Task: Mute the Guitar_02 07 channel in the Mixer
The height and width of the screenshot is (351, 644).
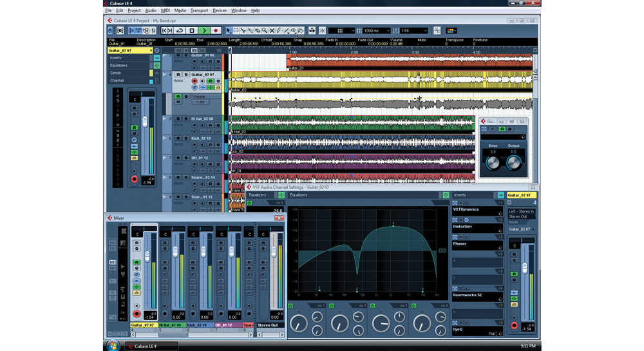Action: click(x=137, y=243)
